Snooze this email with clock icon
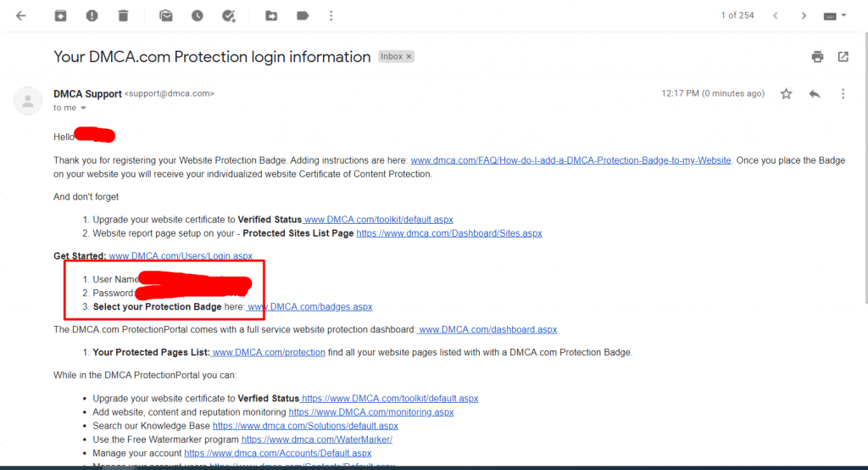 (x=197, y=15)
